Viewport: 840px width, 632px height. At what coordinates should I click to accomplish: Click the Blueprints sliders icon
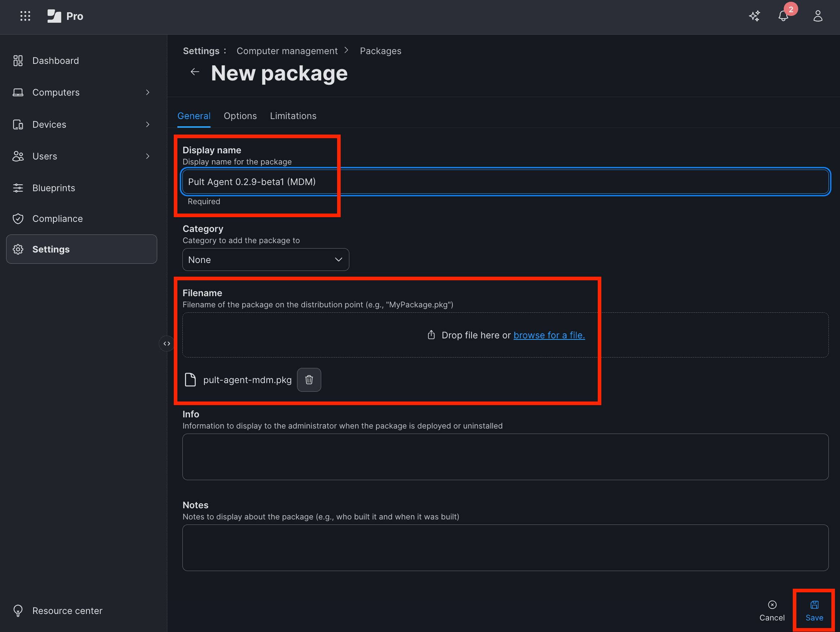pyautogui.click(x=18, y=188)
